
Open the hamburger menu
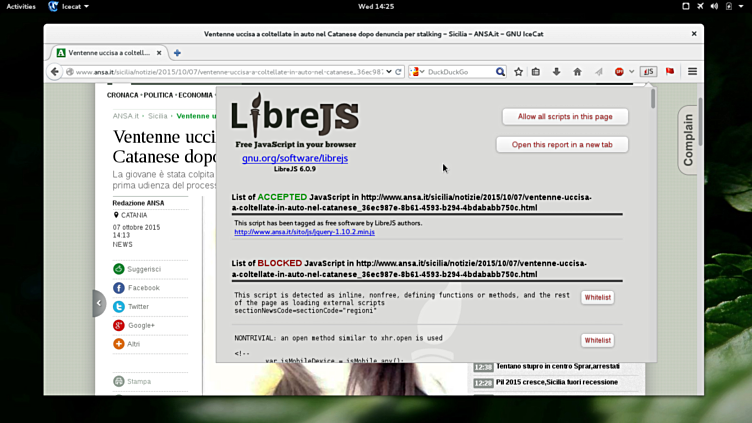tap(692, 72)
